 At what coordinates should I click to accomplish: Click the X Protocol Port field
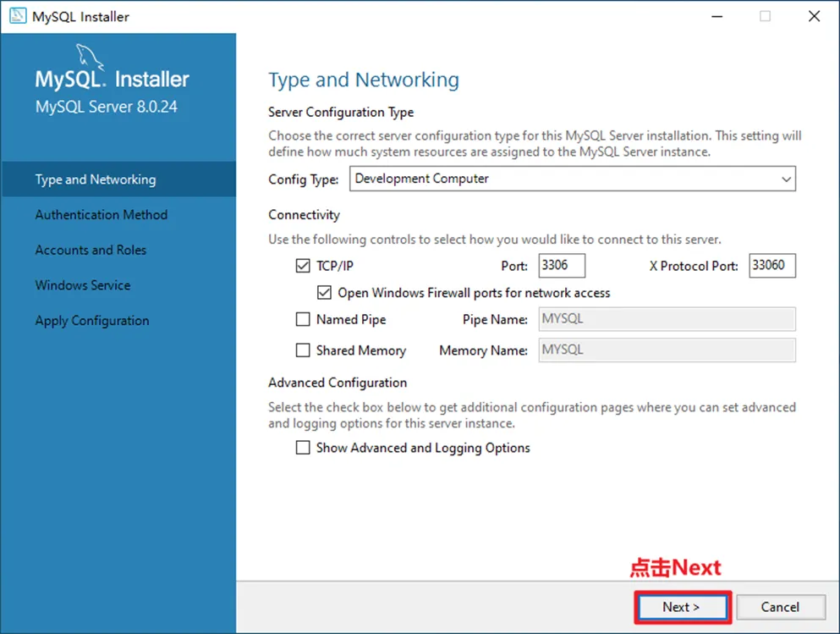pos(771,266)
